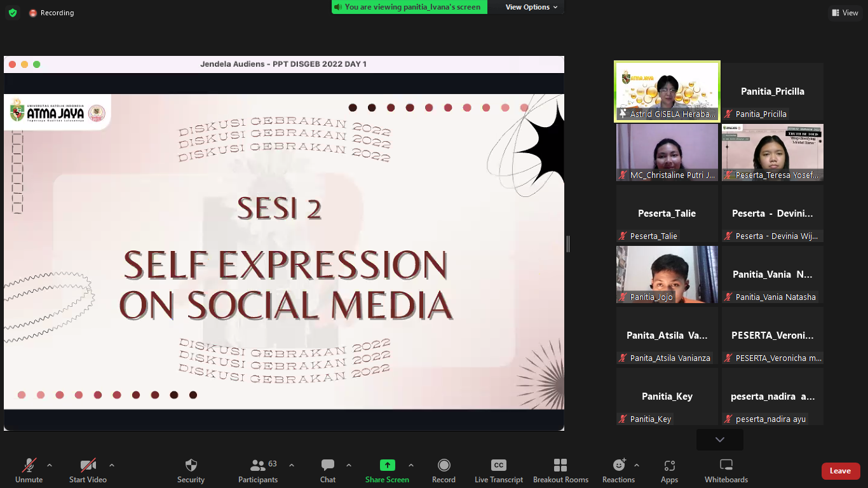Image resolution: width=868 pixels, height=488 pixels.
Task: Open Whiteboards
Action: (x=726, y=466)
